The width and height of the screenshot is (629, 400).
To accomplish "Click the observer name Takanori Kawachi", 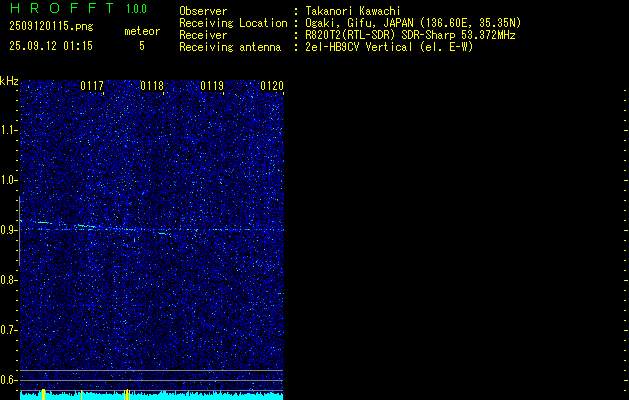I will point(353,11).
